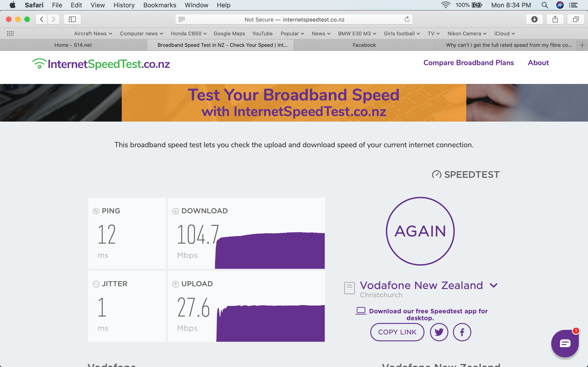Open the chat support bubble
Image resolution: width=588 pixels, height=367 pixels.
(x=565, y=343)
